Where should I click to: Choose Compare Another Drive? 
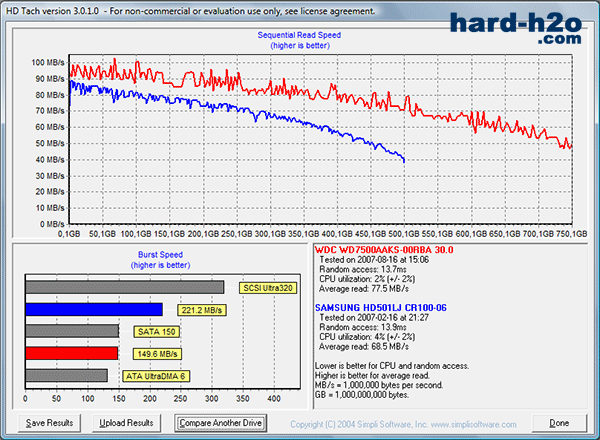(x=220, y=423)
